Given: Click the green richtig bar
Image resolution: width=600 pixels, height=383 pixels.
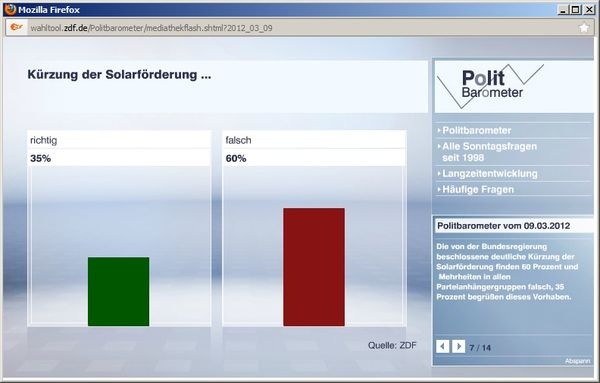Looking at the screenshot, I should click(119, 292).
